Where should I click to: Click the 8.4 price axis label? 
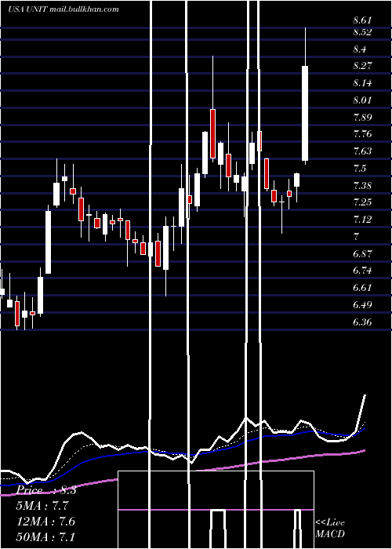(x=359, y=49)
